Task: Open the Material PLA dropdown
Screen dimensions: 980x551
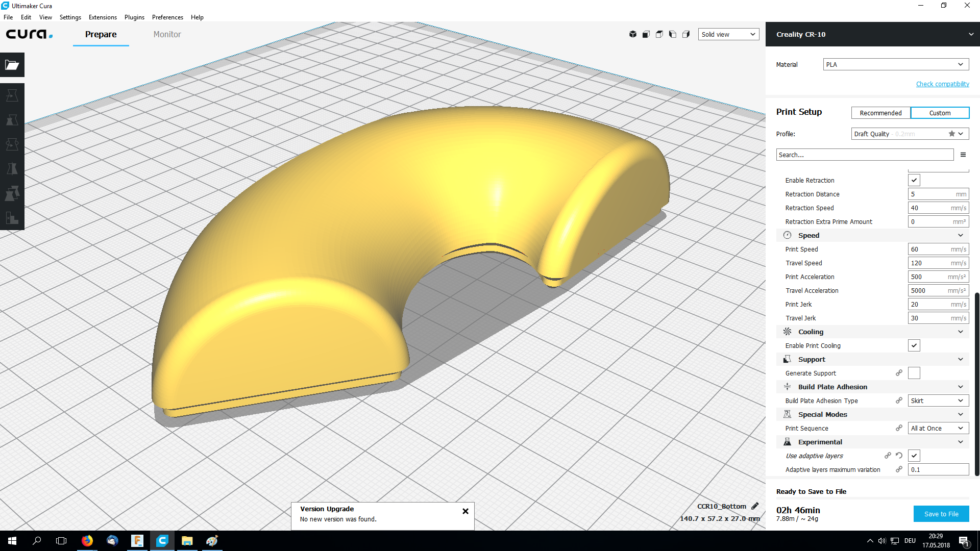Action: point(896,64)
